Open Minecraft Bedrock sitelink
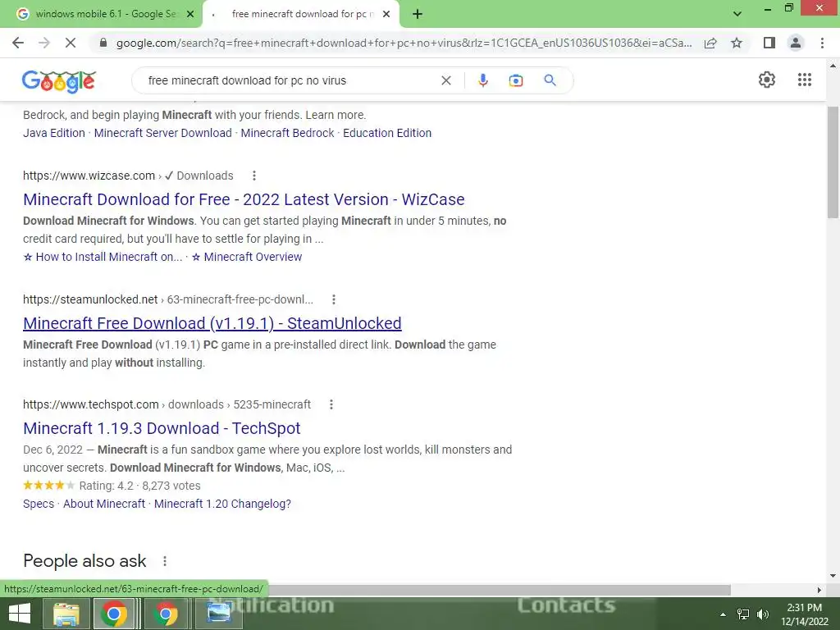Screen dimensions: 840x630 tap(287, 133)
